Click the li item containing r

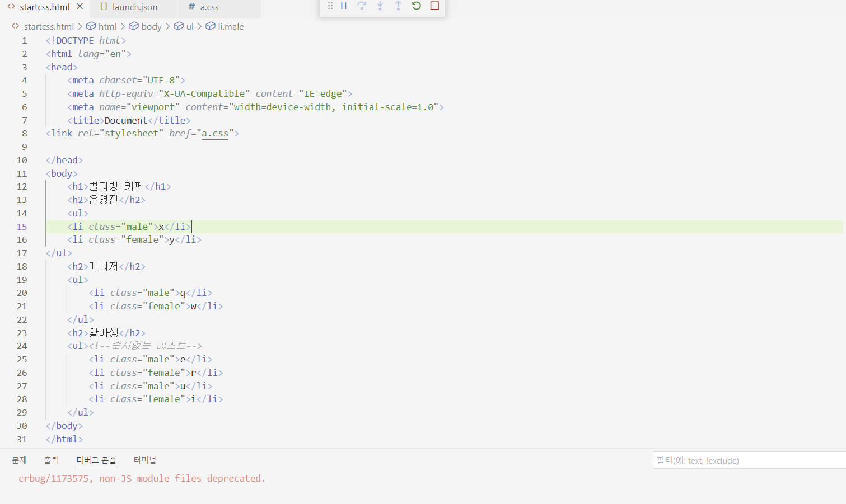156,373
